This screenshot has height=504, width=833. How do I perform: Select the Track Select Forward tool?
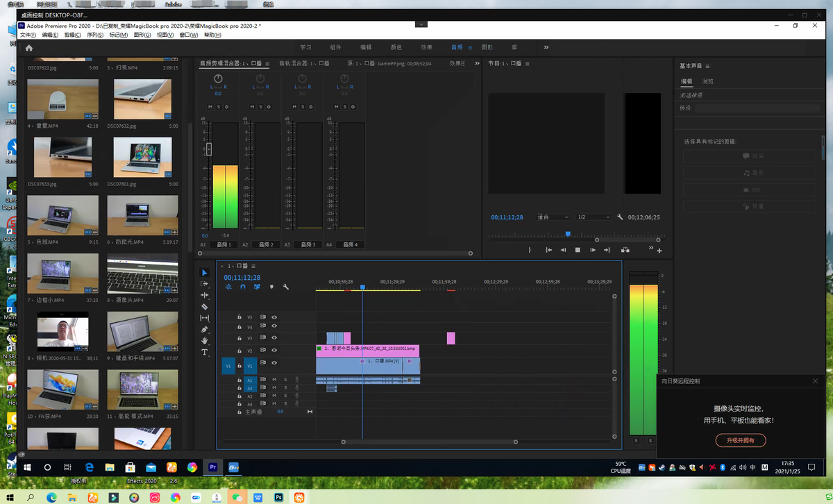pos(205,284)
